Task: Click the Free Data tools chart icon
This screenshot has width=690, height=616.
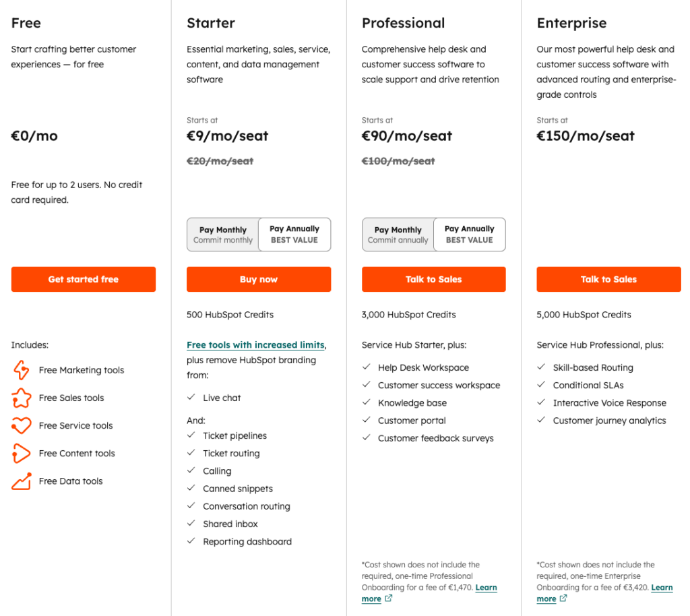Action: [x=20, y=481]
